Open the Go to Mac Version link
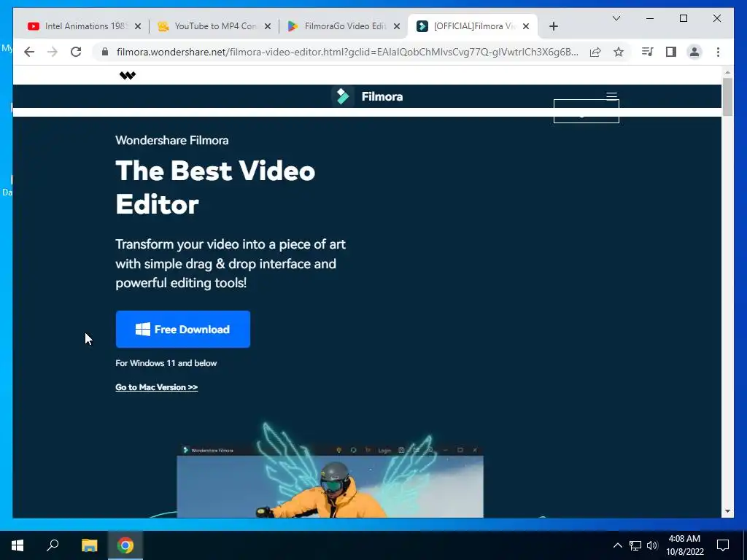Viewport: 747px width, 560px height. click(156, 387)
